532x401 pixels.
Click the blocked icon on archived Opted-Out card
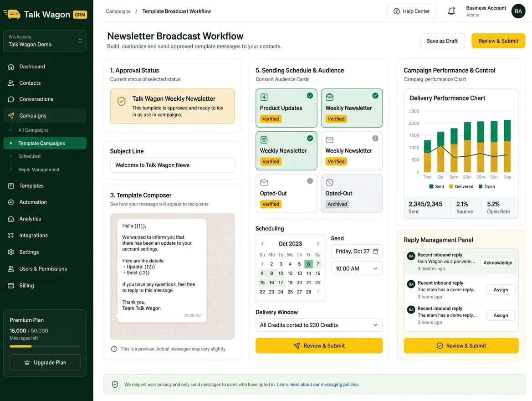coord(329,182)
